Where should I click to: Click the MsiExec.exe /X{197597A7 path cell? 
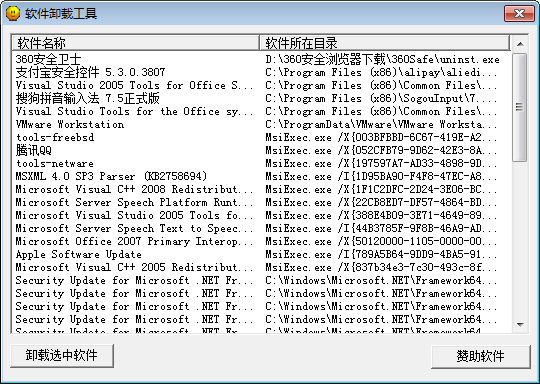(x=381, y=164)
